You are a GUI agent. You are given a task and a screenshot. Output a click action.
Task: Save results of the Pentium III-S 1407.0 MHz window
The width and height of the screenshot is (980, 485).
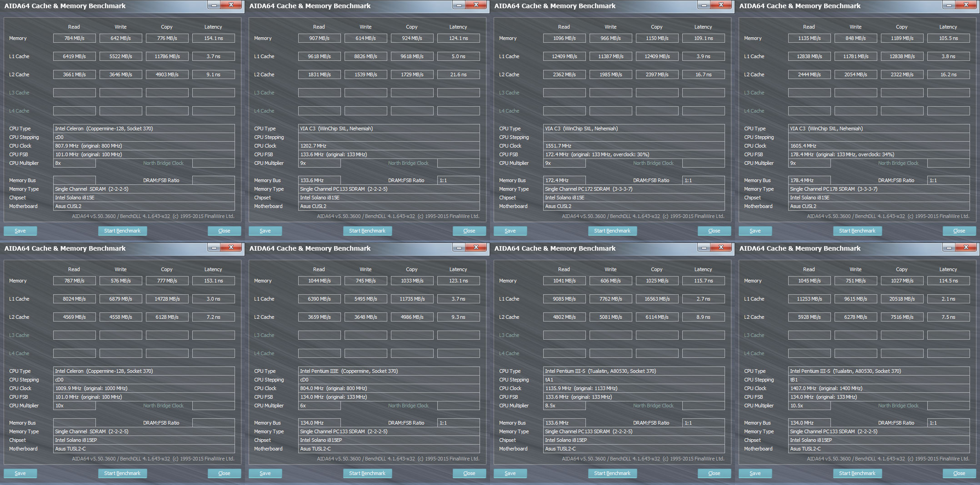[x=755, y=473]
